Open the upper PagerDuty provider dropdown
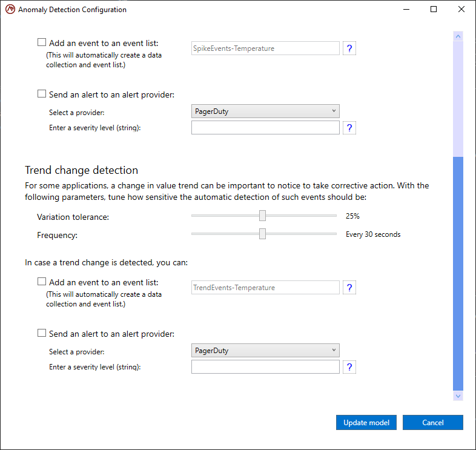476x450 pixels. tap(265, 111)
